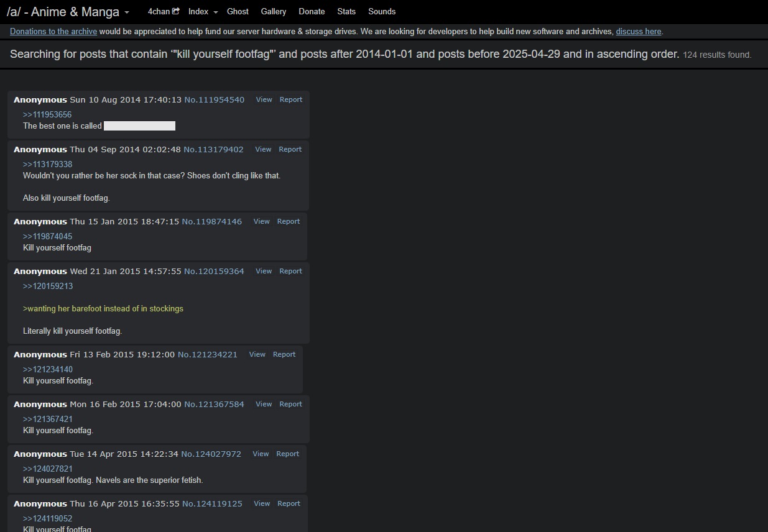Report post No.121367584

click(x=291, y=404)
